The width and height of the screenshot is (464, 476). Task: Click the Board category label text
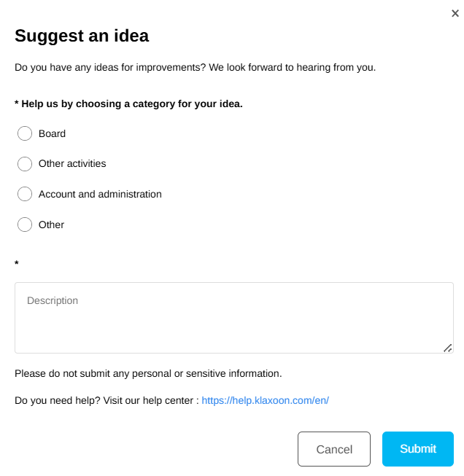point(52,133)
